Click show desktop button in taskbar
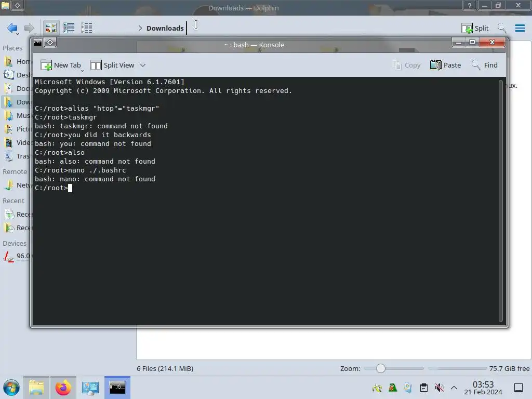Screen dimensions: 532x399 (x=518, y=388)
